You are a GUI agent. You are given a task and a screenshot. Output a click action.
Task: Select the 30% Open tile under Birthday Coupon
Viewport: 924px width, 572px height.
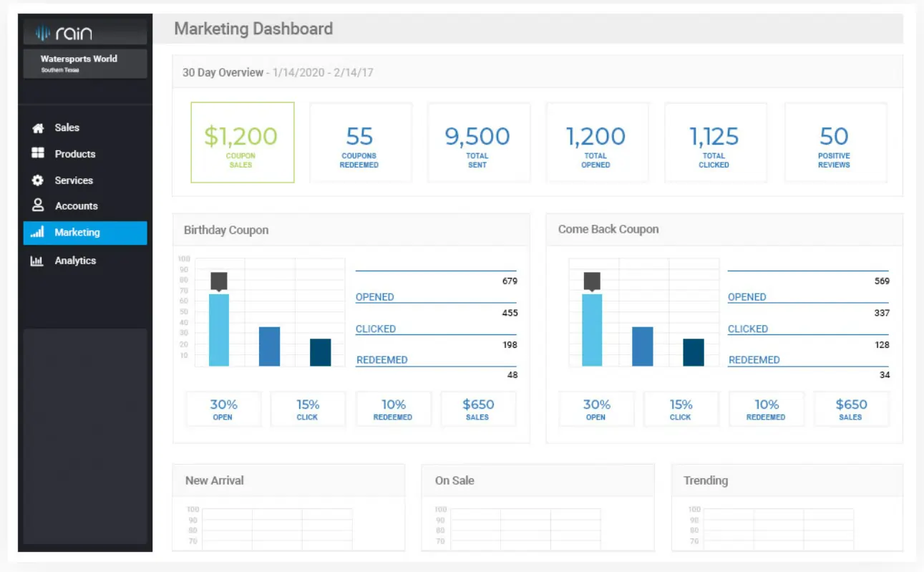coord(223,409)
